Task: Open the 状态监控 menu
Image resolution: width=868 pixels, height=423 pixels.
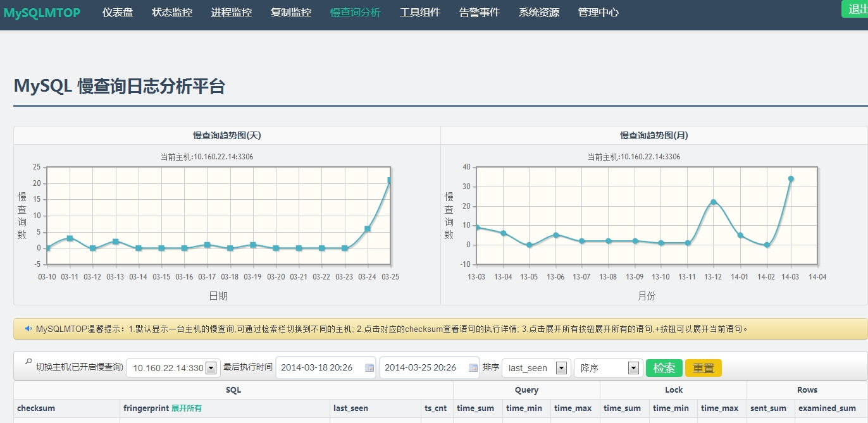Action: [x=172, y=12]
